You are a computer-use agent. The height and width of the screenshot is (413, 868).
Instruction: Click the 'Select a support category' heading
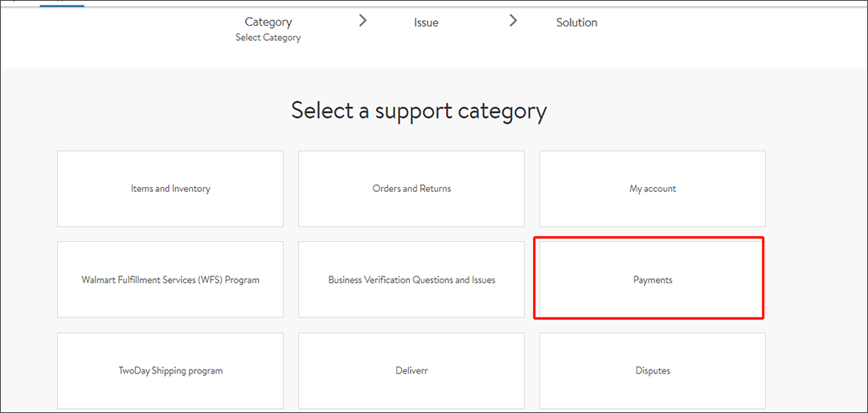tap(419, 111)
